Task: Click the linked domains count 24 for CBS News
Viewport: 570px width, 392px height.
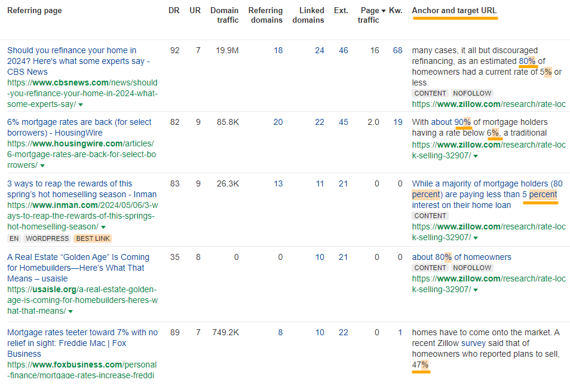Action: pos(320,50)
